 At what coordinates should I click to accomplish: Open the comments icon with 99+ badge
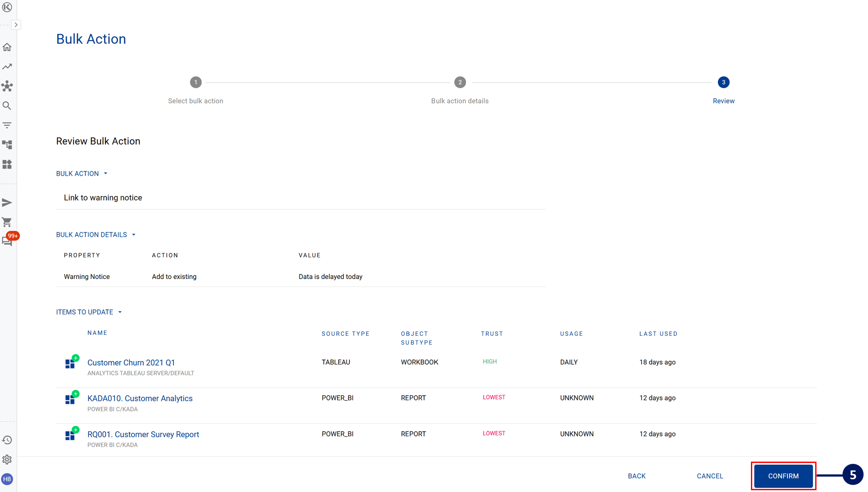(8, 240)
